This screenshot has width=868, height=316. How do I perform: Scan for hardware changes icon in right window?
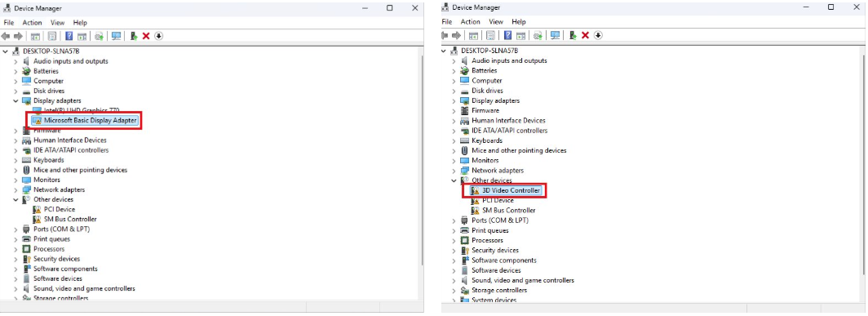[555, 35]
